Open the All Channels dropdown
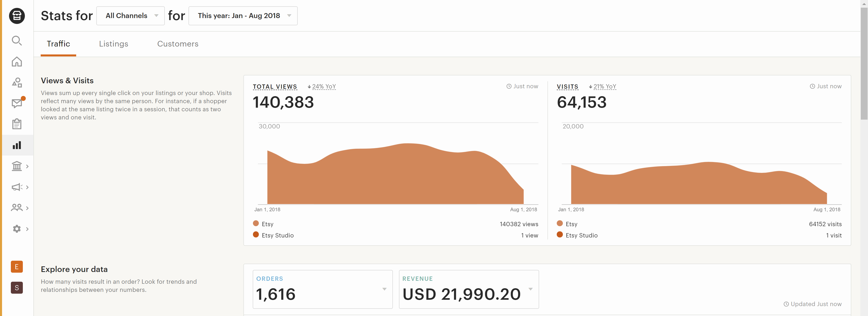Viewport: 868px width, 316px height. pos(130,16)
